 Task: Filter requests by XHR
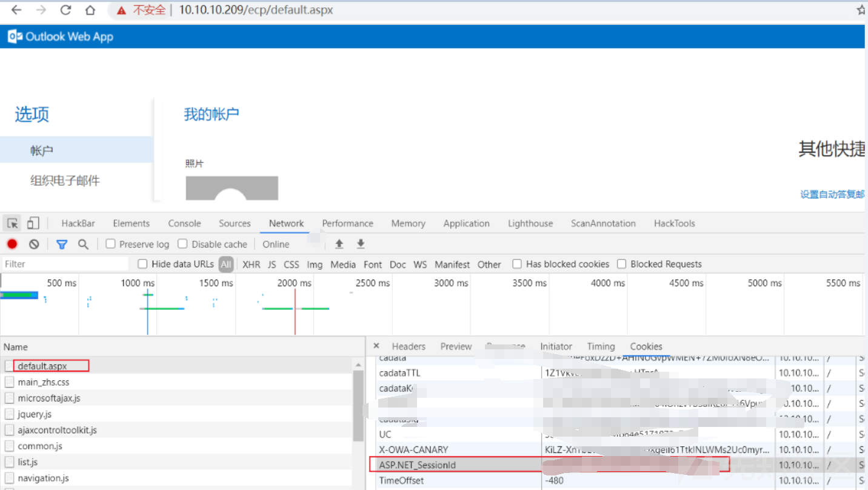[x=251, y=264]
